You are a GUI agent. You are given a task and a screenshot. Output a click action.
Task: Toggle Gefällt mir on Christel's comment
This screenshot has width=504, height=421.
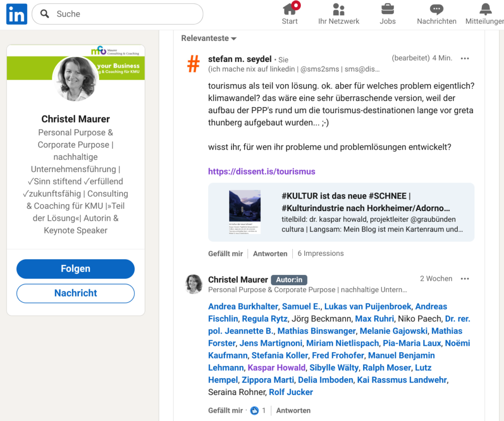click(x=225, y=410)
